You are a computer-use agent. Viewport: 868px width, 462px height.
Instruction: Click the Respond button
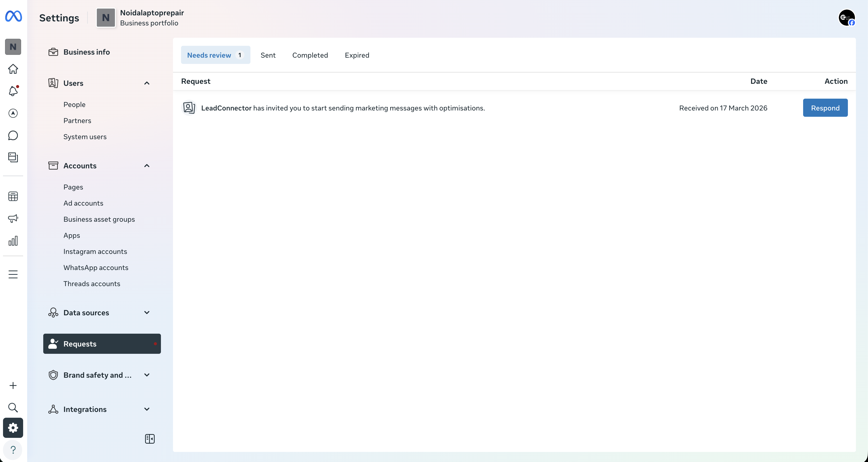(x=825, y=108)
